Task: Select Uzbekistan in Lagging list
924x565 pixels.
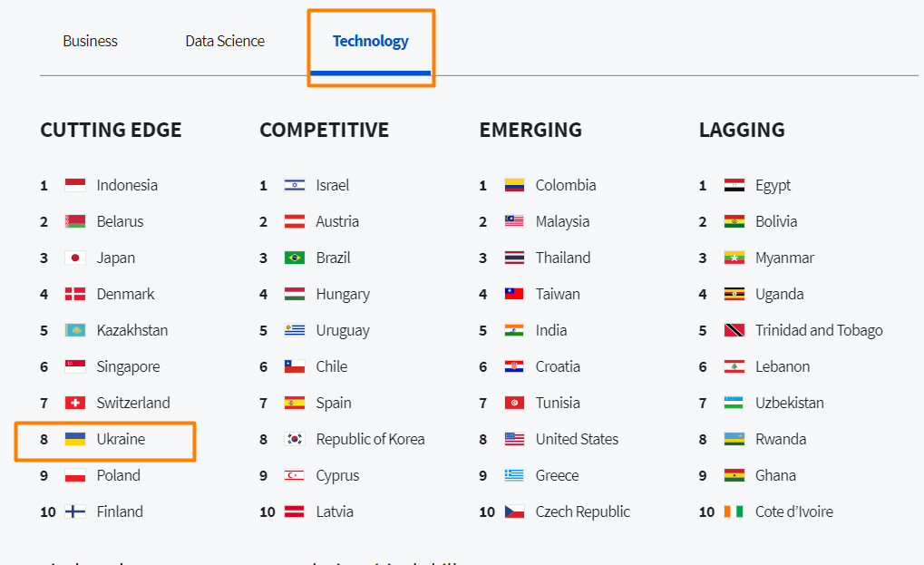Action: 790,403
